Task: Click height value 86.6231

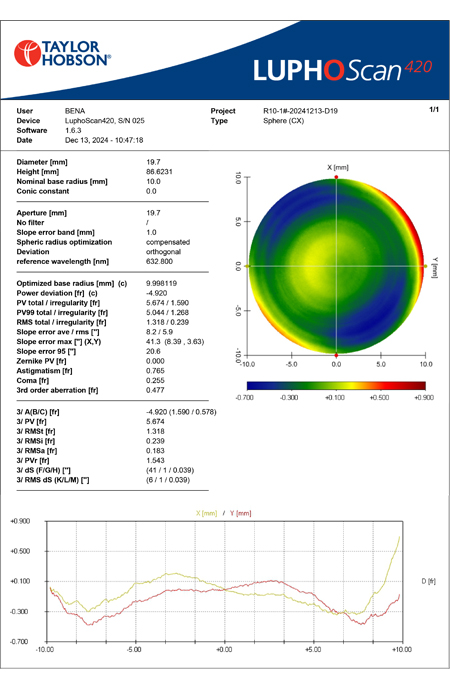Action: [x=159, y=172]
